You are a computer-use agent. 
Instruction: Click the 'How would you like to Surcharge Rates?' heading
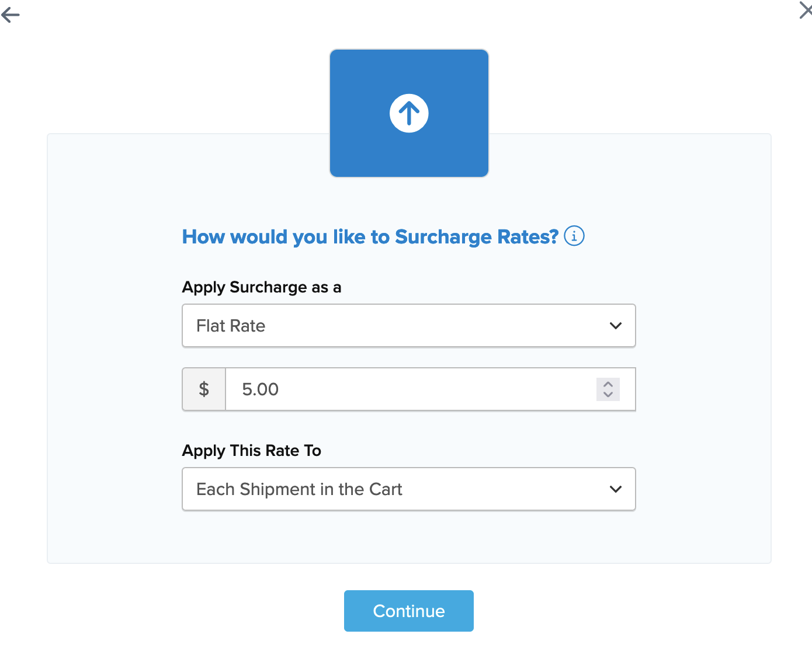(370, 237)
